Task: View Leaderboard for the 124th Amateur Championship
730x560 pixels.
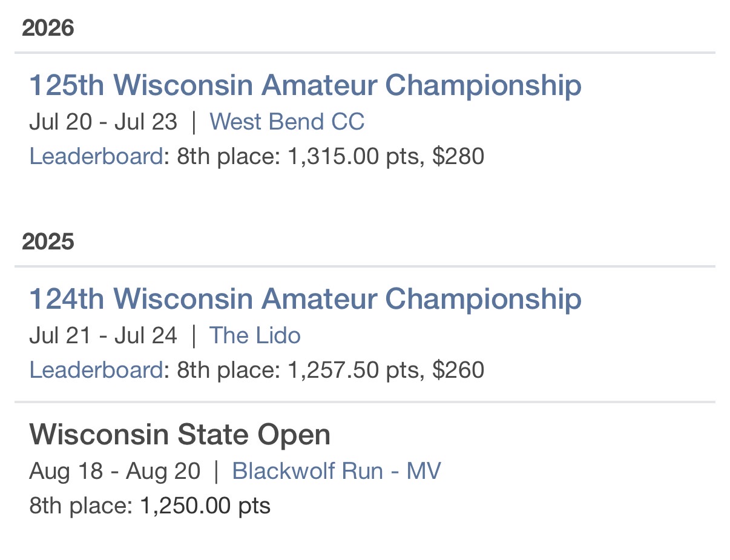Action: [x=96, y=370]
